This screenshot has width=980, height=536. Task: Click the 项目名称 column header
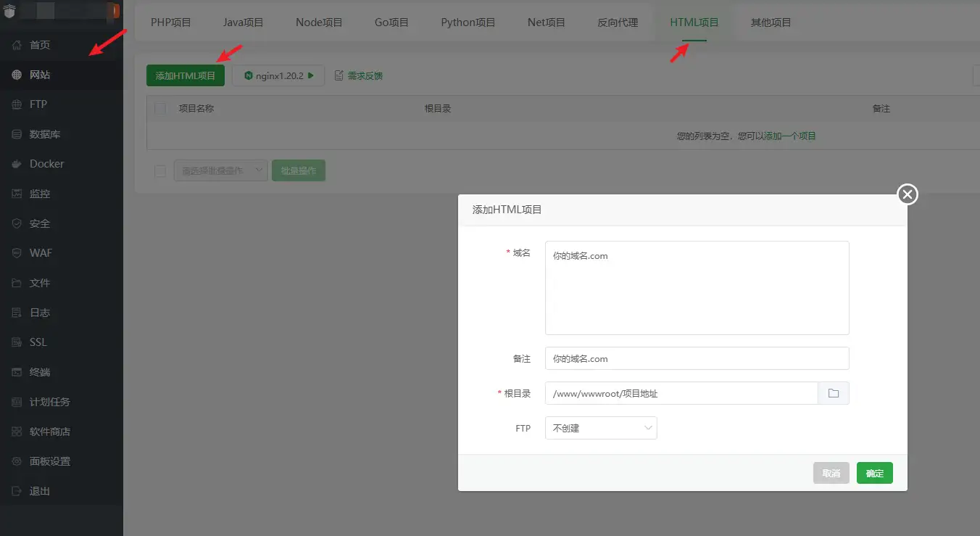pyautogui.click(x=196, y=108)
